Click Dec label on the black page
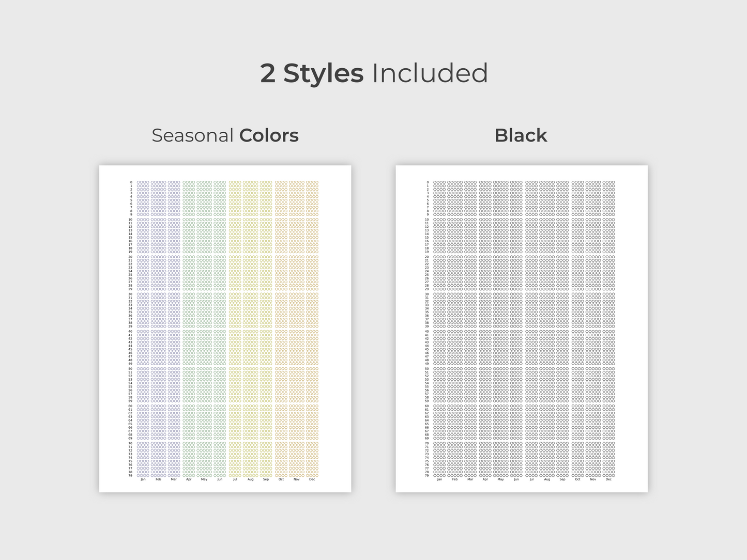Image resolution: width=747 pixels, height=560 pixels. [x=608, y=479]
